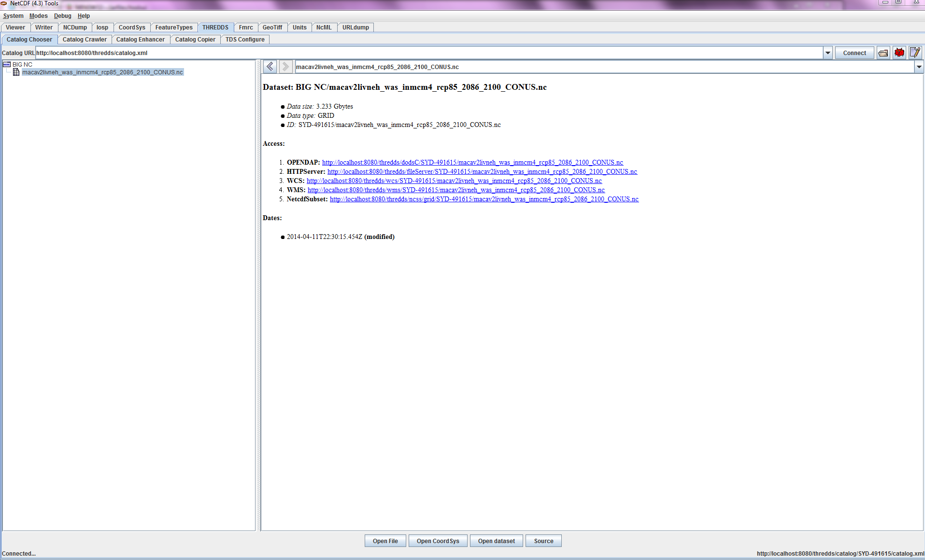Image resolution: width=925 pixels, height=560 pixels.
Task: Select the macav2livneh dataset tree item
Action: [102, 72]
